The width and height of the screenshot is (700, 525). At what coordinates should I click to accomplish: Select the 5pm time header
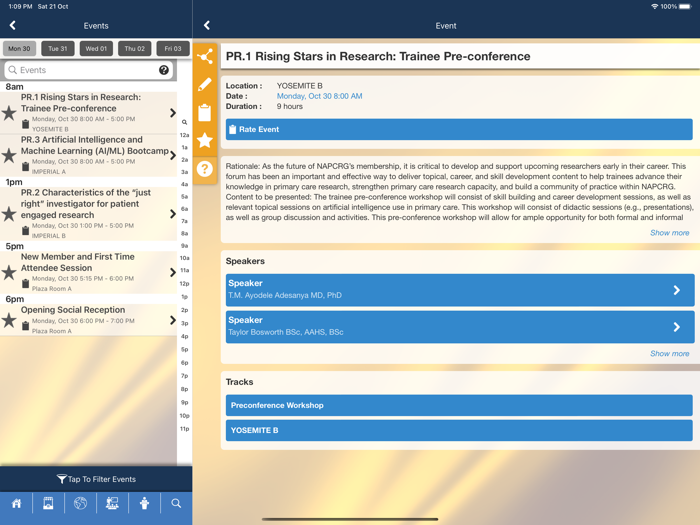point(14,246)
